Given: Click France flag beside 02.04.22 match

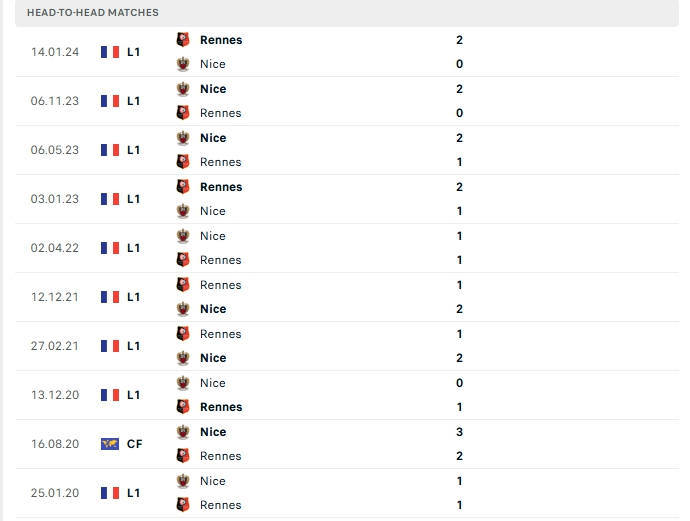Looking at the screenshot, I should click(110, 248).
